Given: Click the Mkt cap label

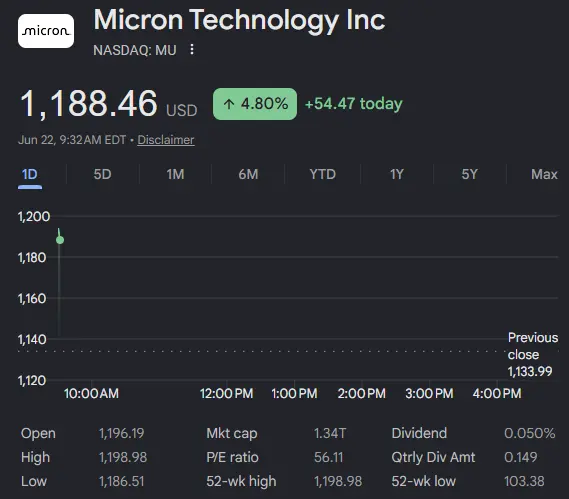Looking at the screenshot, I should click(x=232, y=433).
